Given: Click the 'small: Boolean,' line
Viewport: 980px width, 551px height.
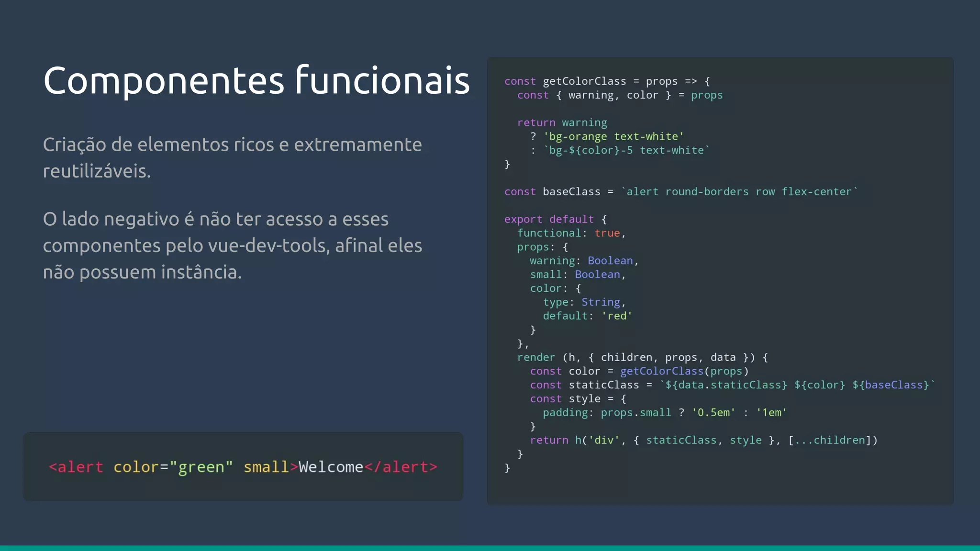Looking at the screenshot, I should (x=578, y=275).
